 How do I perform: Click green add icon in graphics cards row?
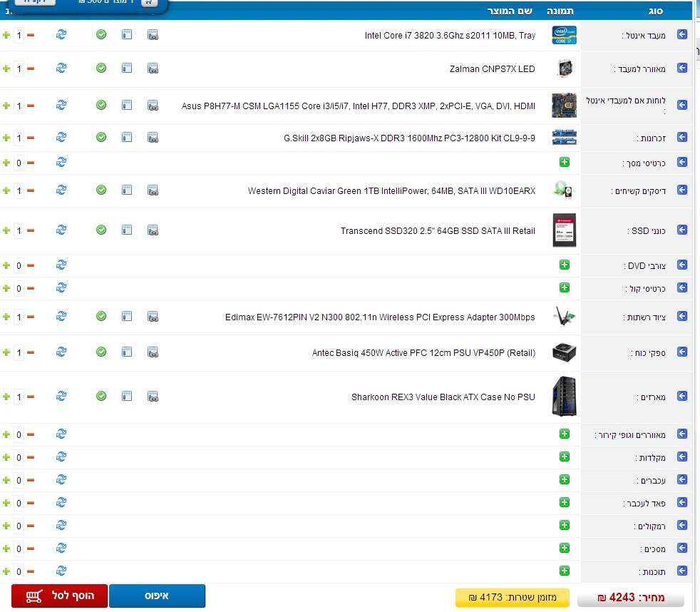click(x=565, y=163)
